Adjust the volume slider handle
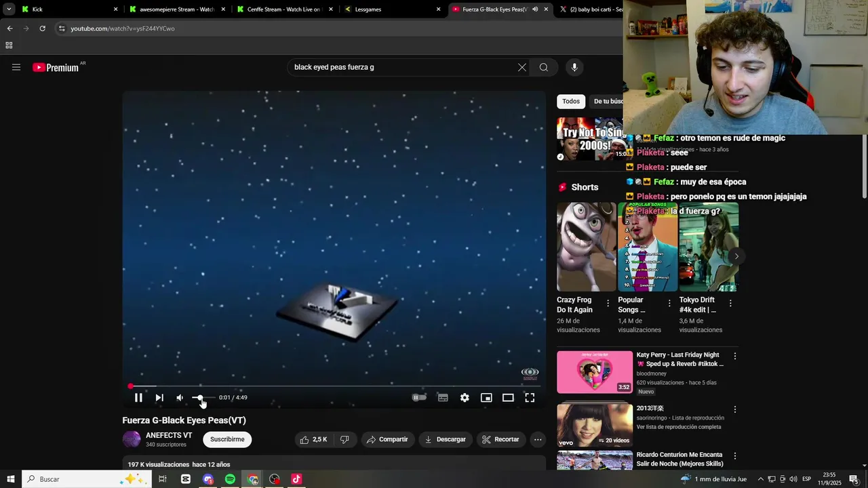 point(199,398)
